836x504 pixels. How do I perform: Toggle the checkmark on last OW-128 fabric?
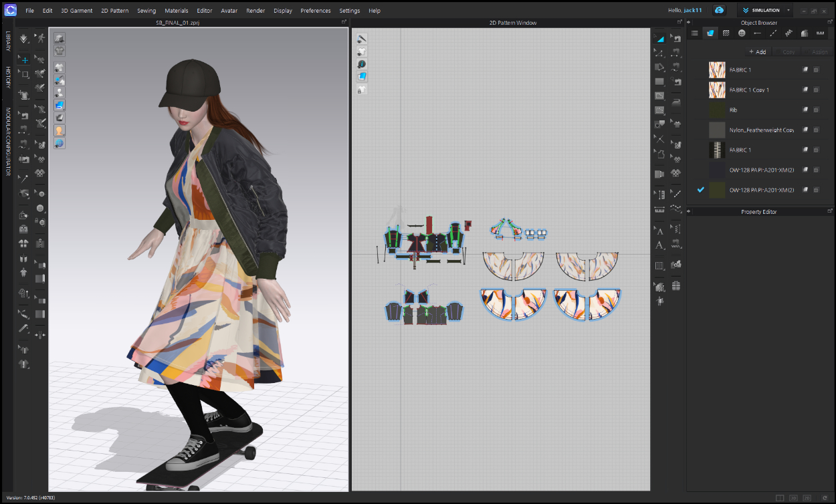[x=700, y=190]
